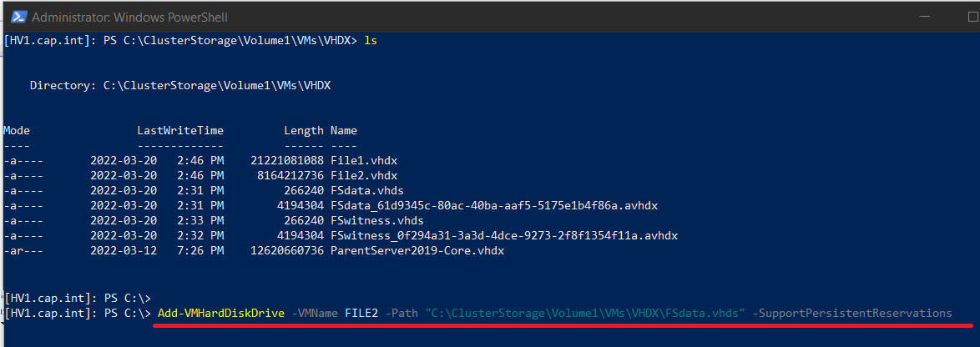Click the -VMName parameter text
Viewport: 980px width, 347px height.
(x=316, y=313)
